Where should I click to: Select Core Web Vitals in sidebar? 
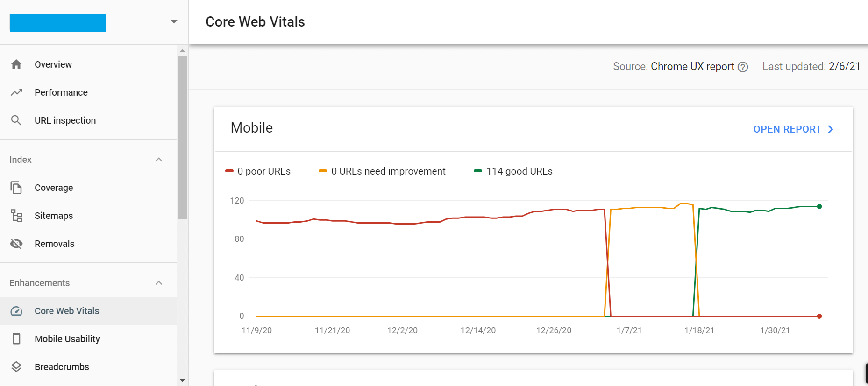click(67, 311)
